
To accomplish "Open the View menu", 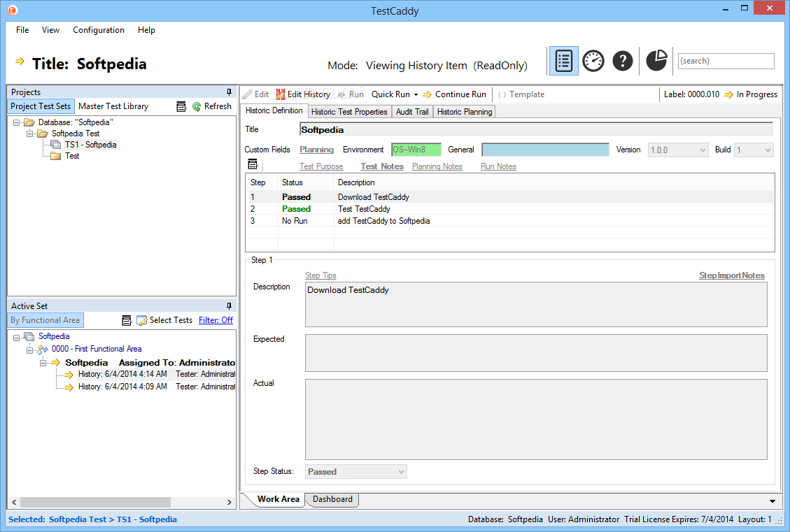I will (x=50, y=29).
